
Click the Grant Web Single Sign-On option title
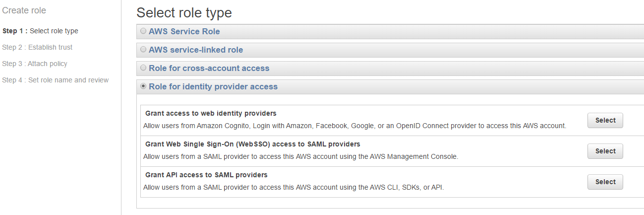click(252, 144)
